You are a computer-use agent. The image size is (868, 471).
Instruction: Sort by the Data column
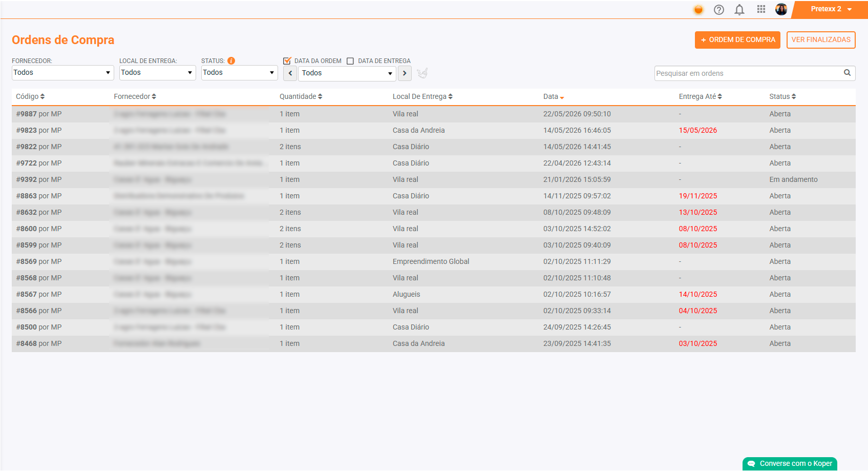coord(554,96)
